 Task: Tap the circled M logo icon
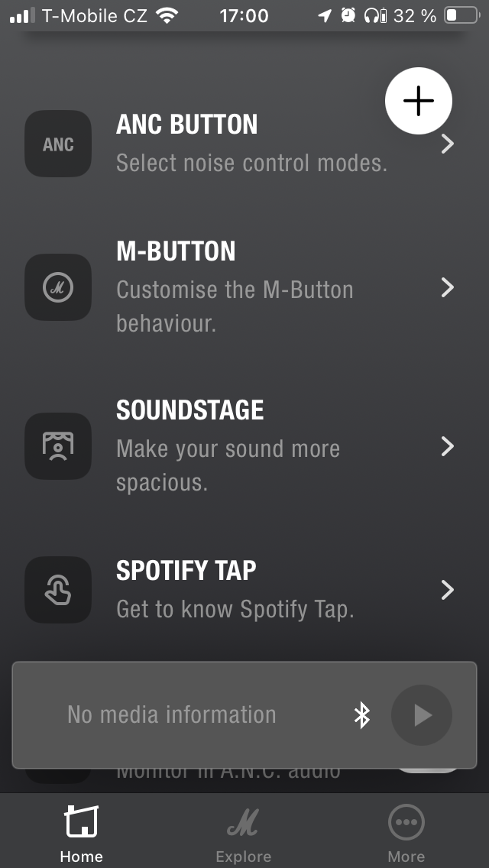pyautogui.click(x=58, y=287)
